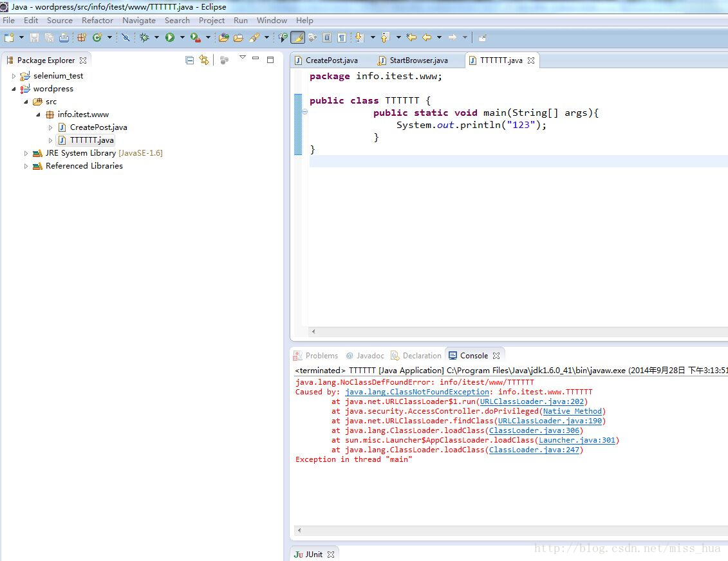This screenshot has width=728, height=561.
Task: Open the Source menu
Action: tap(59, 21)
